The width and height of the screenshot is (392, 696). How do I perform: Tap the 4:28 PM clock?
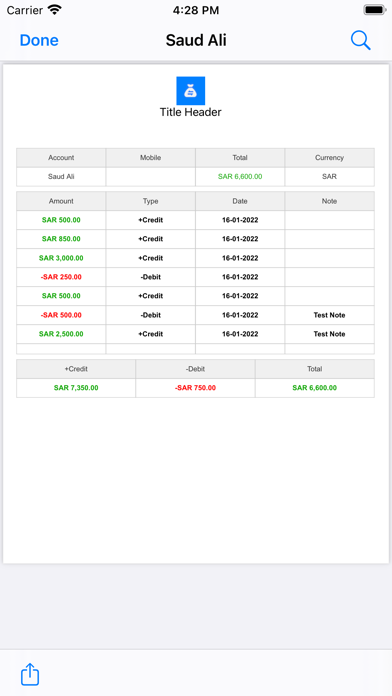(x=196, y=10)
